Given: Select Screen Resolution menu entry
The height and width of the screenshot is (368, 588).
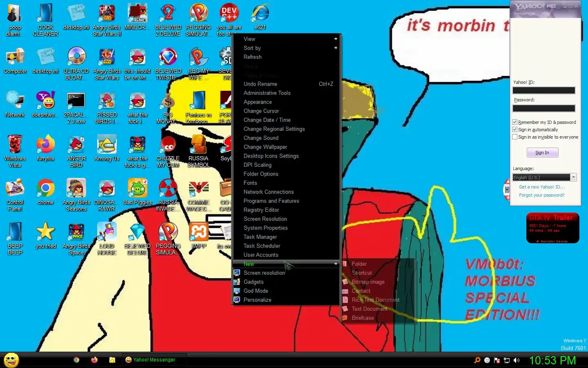Looking at the screenshot, I should pyautogui.click(x=286, y=219).
